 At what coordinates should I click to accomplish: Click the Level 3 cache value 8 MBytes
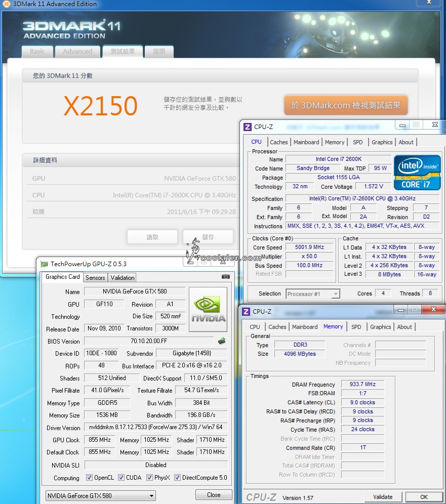tap(389, 274)
